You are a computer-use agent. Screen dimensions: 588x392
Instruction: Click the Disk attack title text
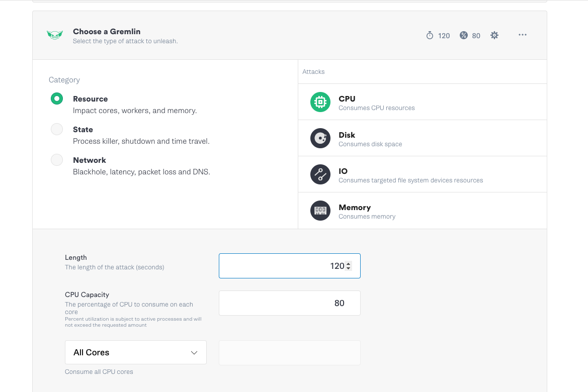click(347, 135)
